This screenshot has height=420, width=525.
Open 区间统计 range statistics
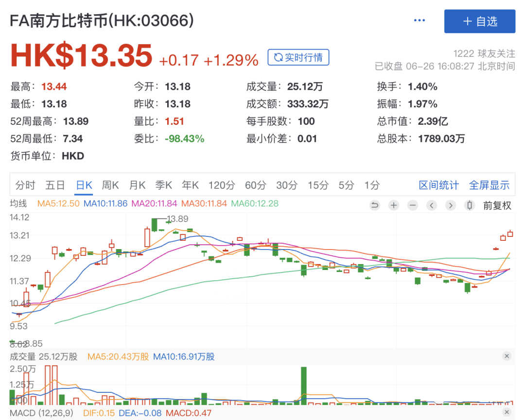click(x=438, y=185)
